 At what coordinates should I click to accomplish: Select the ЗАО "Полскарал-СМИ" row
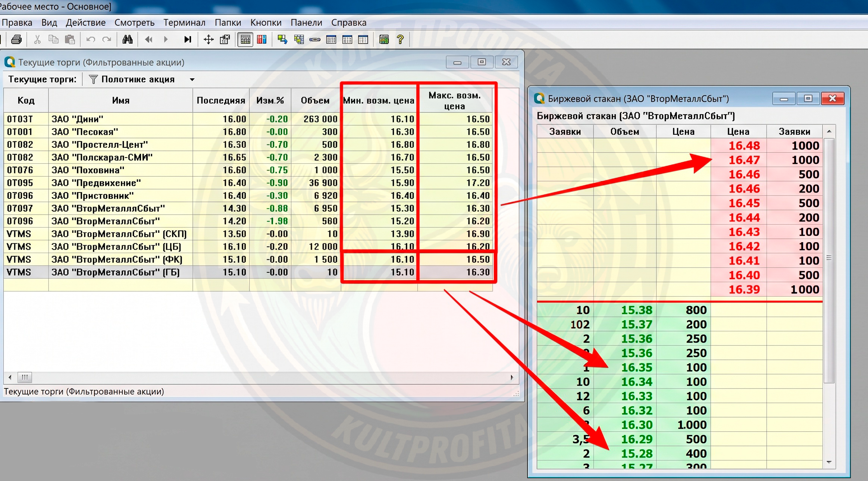tap(248, 157)
